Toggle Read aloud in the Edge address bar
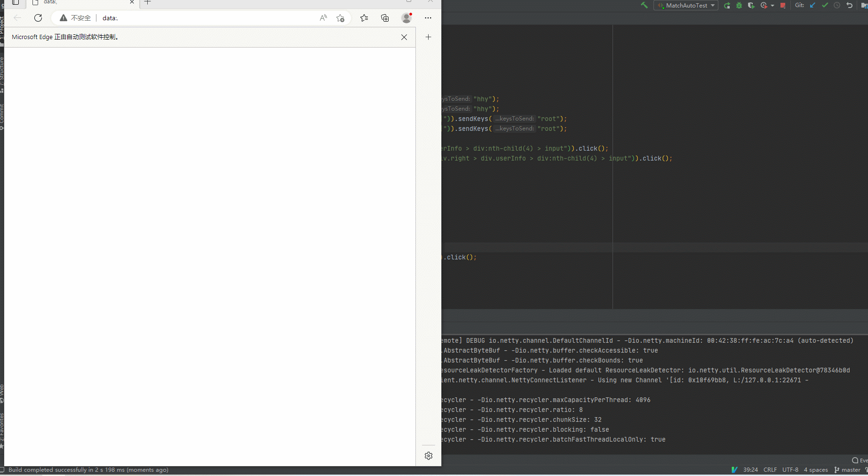This screenshot has width=868, height=476. coord(323,18)
